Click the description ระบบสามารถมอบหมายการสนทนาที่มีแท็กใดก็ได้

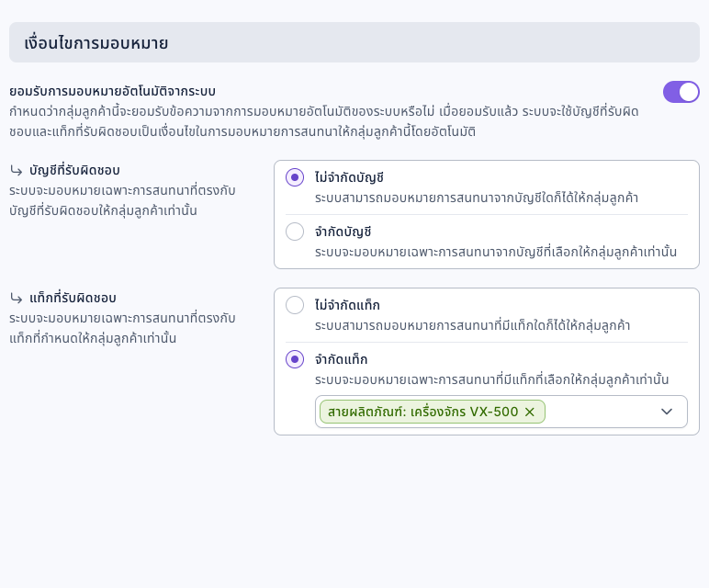tap(473, 325)
